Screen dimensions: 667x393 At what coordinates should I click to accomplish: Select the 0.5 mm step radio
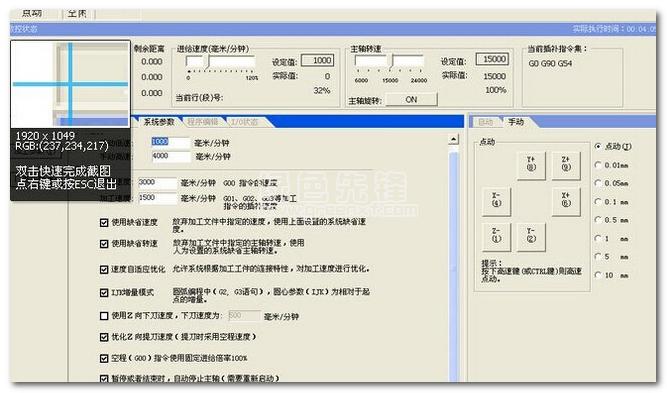pos(598,220)
